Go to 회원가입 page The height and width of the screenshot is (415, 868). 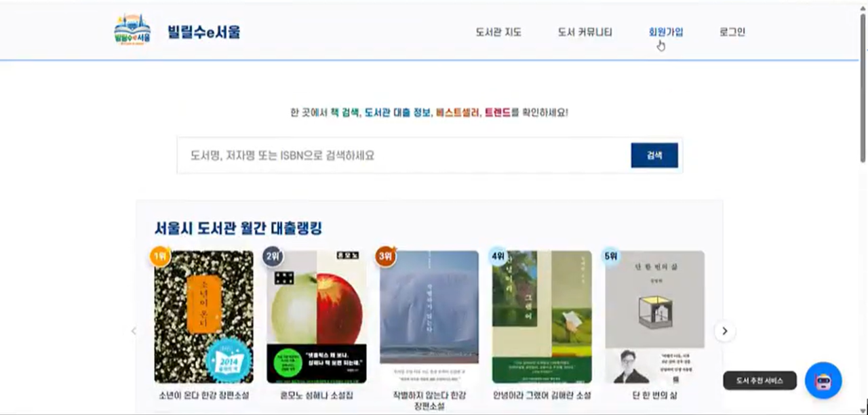point(666,32)
